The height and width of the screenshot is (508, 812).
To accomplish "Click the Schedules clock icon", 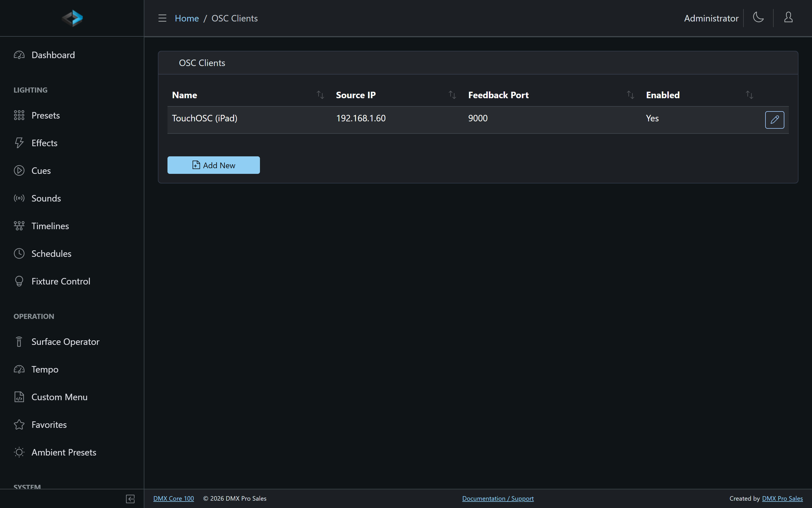I will tap(19, 254).
